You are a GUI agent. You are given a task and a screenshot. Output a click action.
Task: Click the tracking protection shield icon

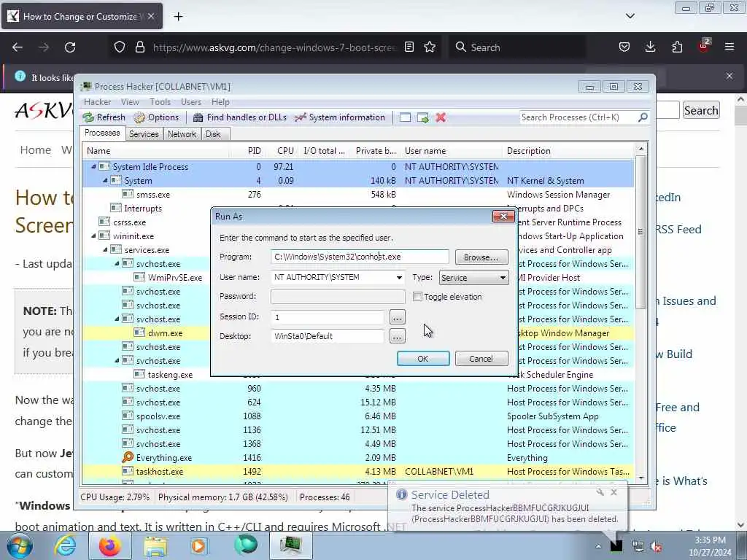coord(120,47)
